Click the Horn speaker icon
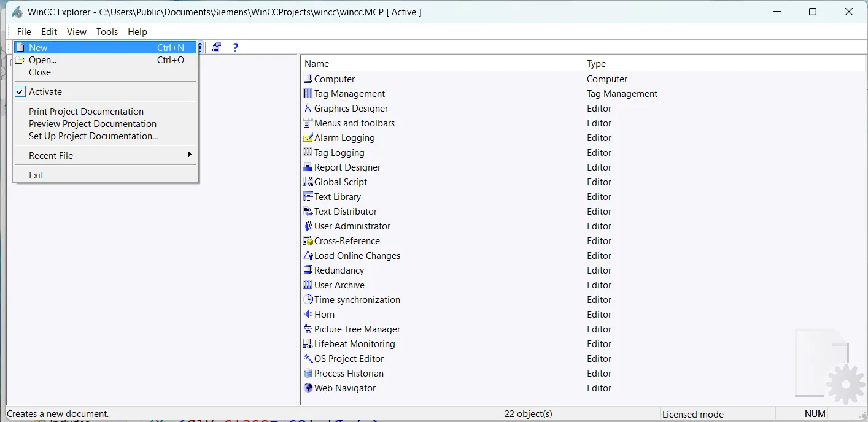 [308, 314]
